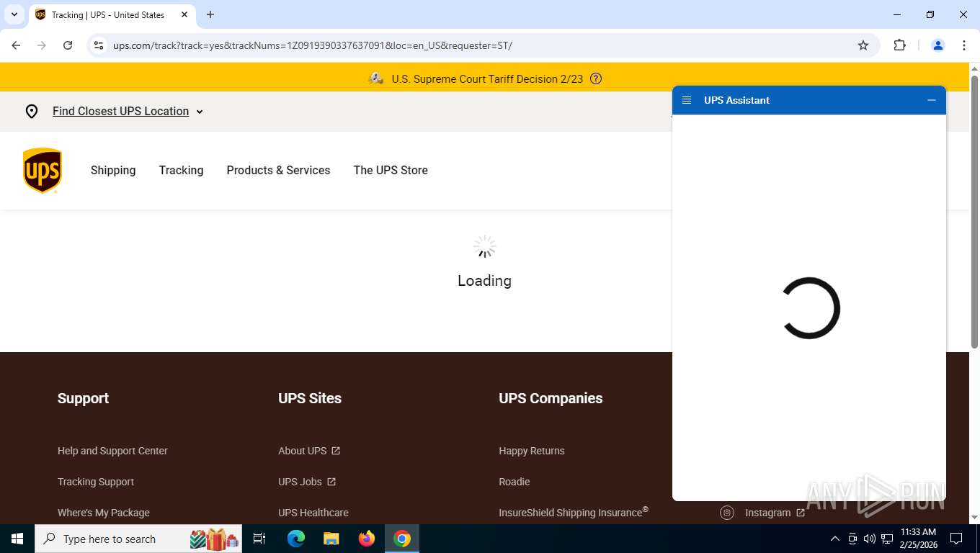
Task: Open the Shipping menu
Action: 113,171
